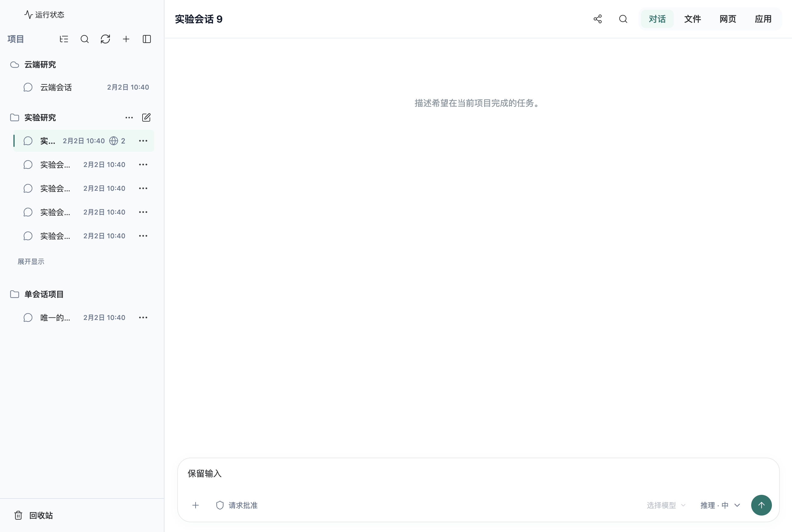The width and height of the screenshot is (792, 532).
Task: Switch to the 文件 tab
Action: (x=692, y=19)
